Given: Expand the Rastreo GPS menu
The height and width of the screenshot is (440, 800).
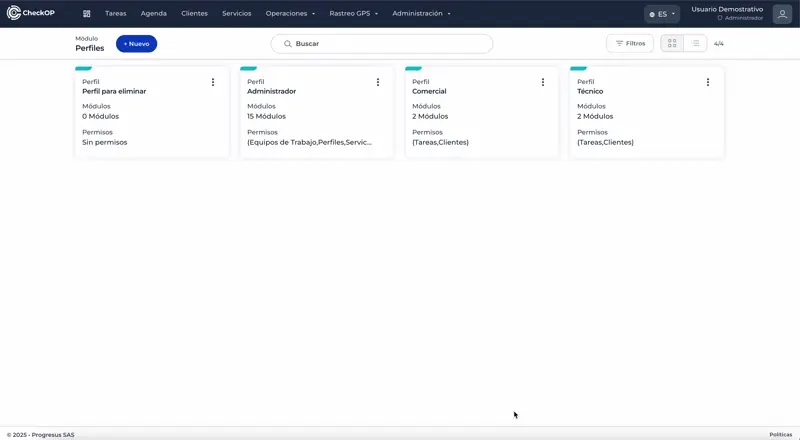Looking at the screenshot, I should (x=354, y=14).
